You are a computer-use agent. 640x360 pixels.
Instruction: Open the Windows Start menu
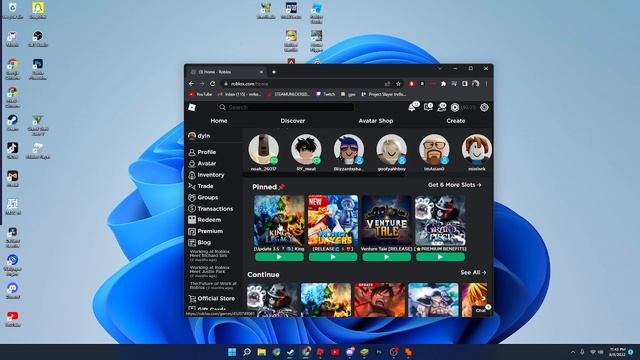(x=232, y=352)
